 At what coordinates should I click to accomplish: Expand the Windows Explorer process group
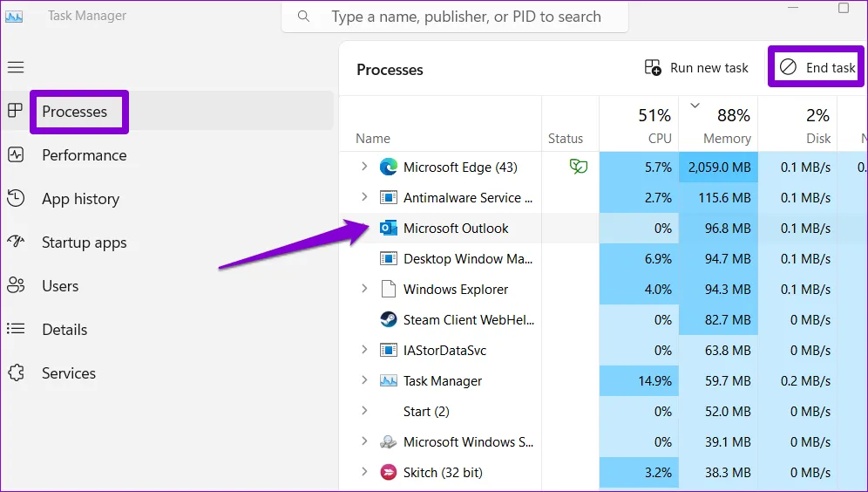pyautogui.click(x=364, y=290)
